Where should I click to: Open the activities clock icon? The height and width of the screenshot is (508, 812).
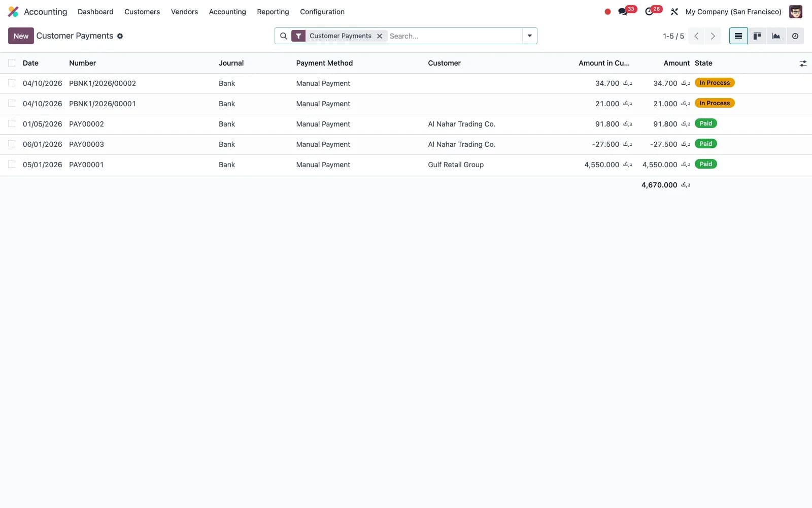tap(649, 12)
